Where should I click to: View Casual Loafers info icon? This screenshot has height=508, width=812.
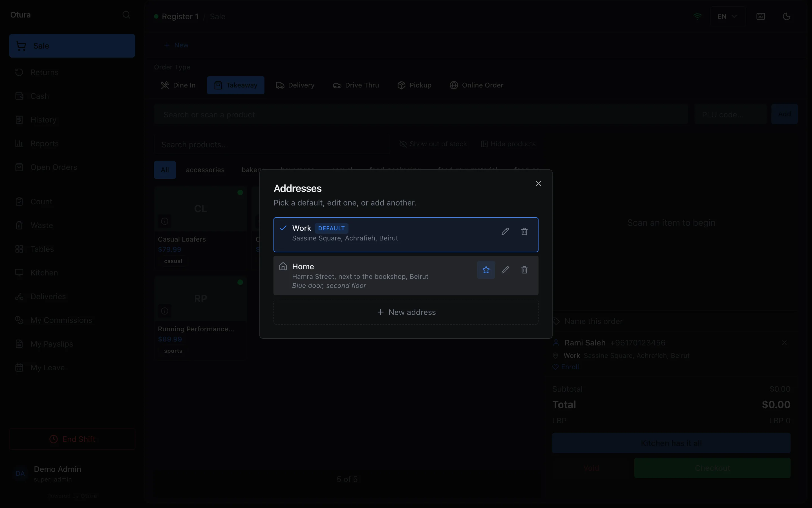[164, 222]
